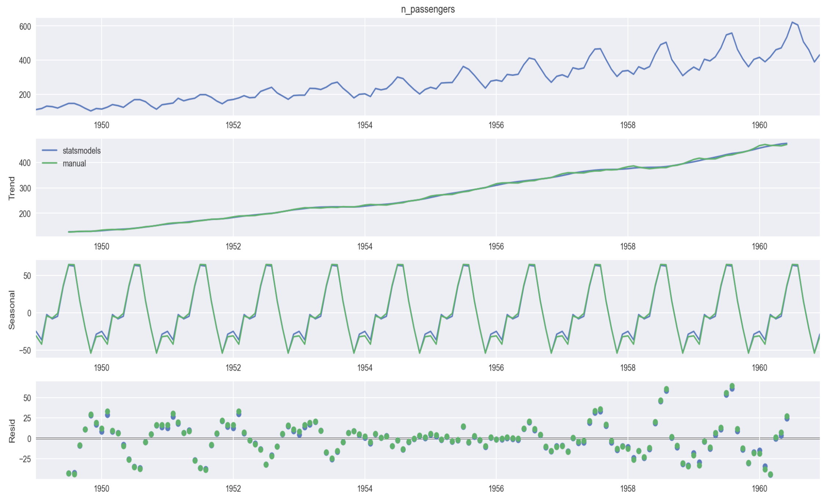Click the 1960 tick label under Resid chart
The width and height of the screenshot is (830, 504).
(759, 489)
